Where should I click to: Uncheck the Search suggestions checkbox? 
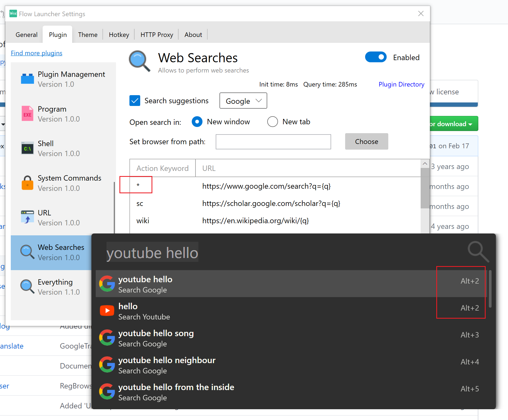tap(135, 101)
